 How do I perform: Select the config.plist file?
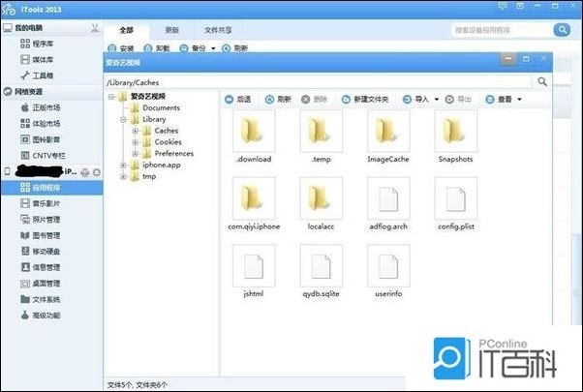456,203
